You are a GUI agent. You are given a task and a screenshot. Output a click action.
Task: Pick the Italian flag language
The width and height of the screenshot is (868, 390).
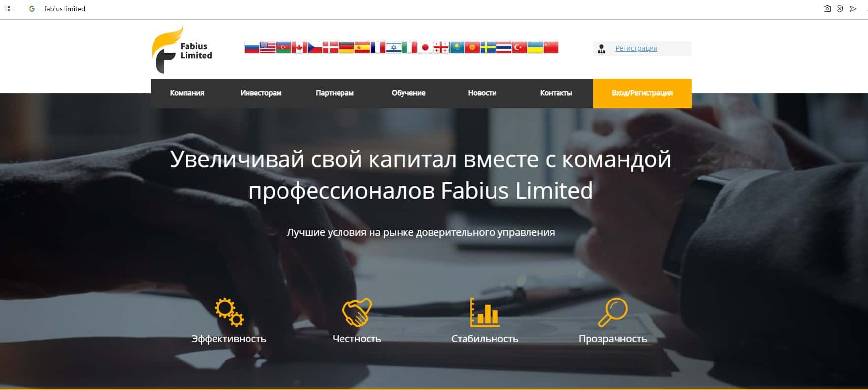(409, 47)
